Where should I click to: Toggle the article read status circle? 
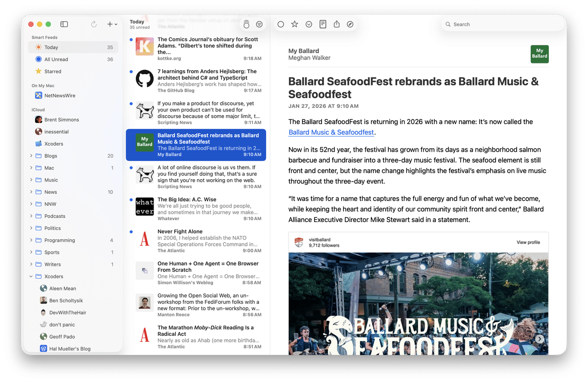point(280,24)
